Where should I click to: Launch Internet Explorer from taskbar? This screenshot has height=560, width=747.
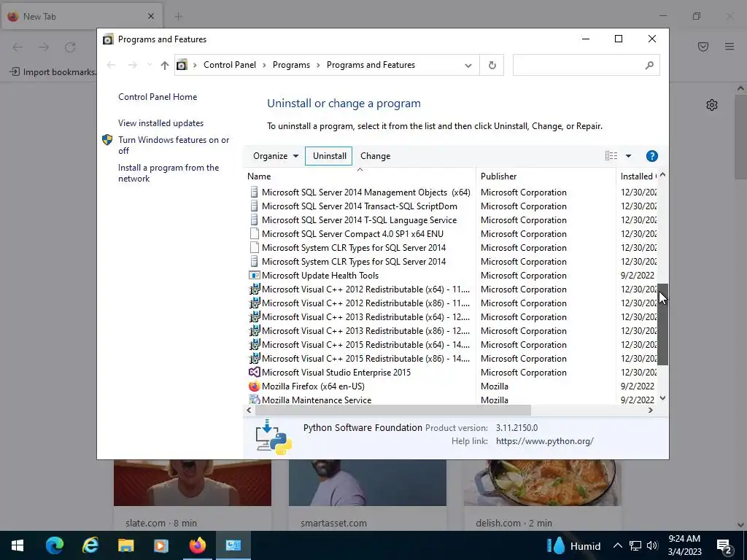tap(90, 545)
